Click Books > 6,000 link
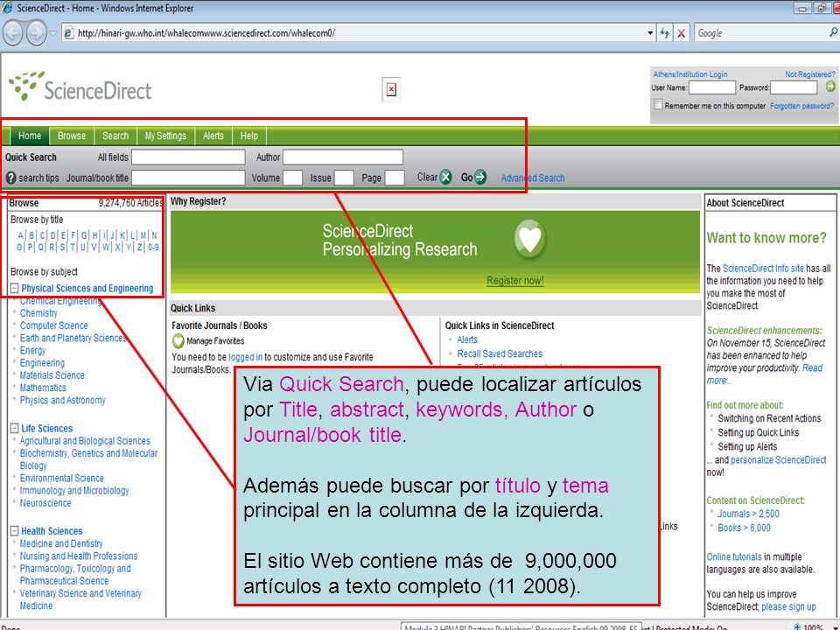Screen dimensions: 840x630 click(x=744, y=528)
